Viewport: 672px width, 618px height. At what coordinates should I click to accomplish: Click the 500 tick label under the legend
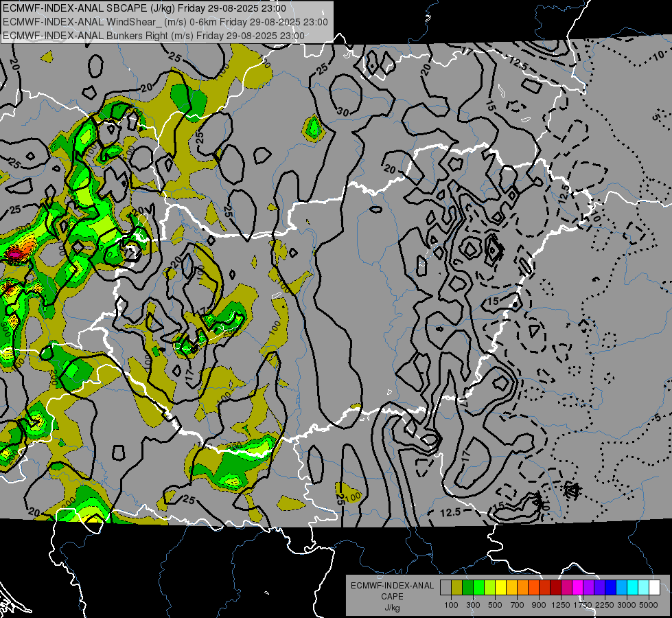[495, 605]
